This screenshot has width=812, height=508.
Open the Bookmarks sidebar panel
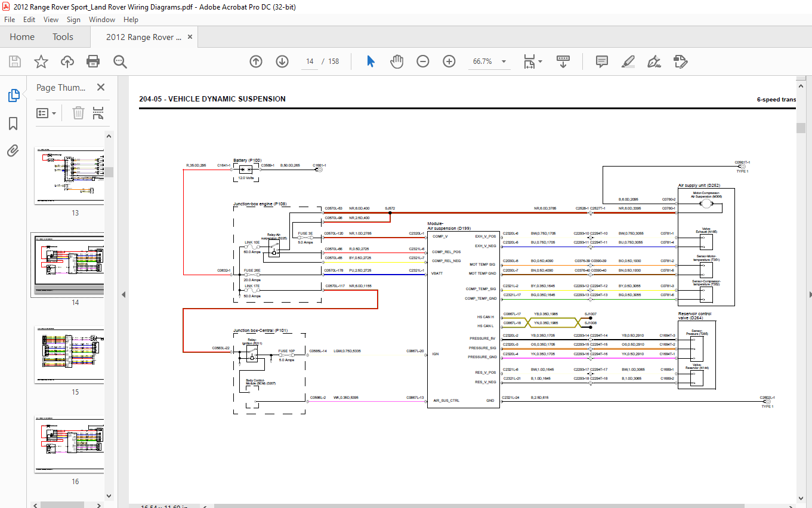(x=13, y=124)
